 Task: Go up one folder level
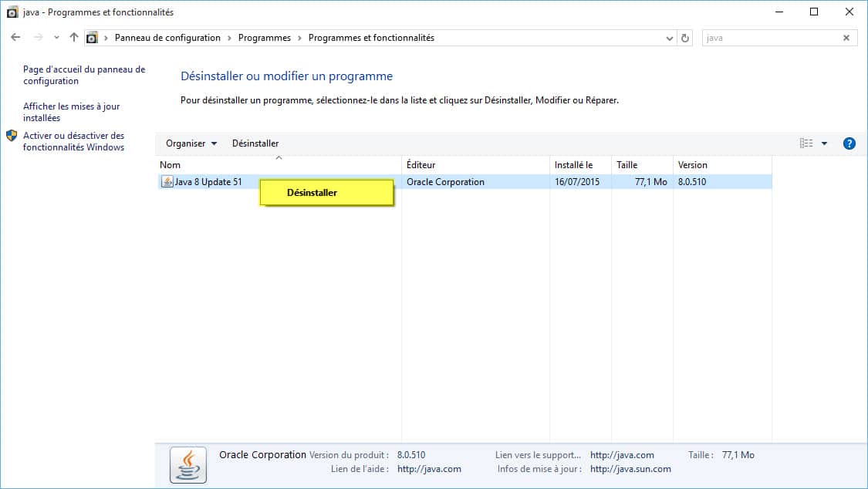coord(73,38)
